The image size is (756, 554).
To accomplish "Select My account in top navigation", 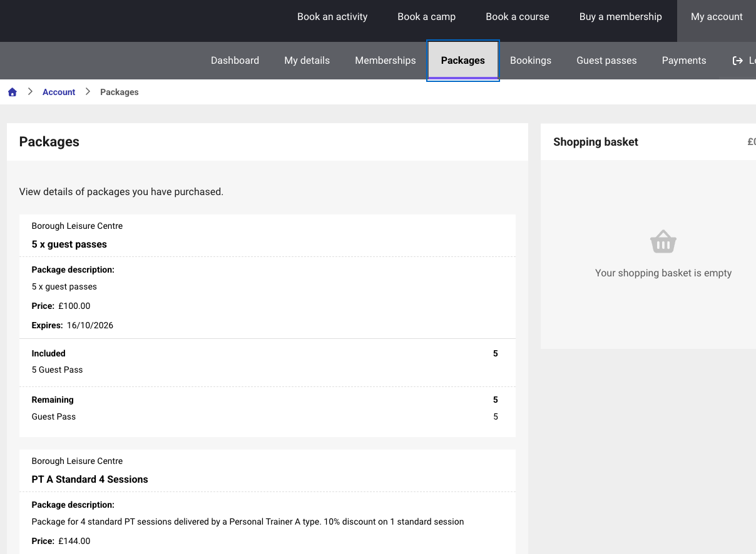I will click(x=717, y=17).
